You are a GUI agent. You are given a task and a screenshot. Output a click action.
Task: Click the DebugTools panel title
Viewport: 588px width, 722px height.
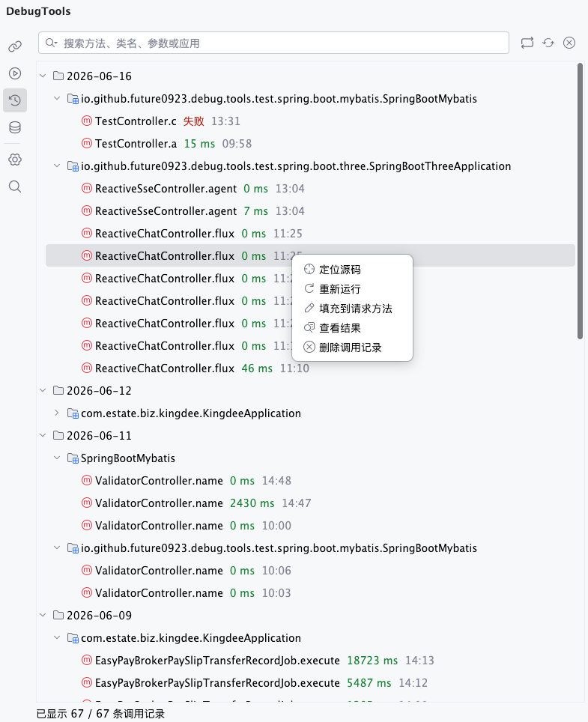click(38, 11)
